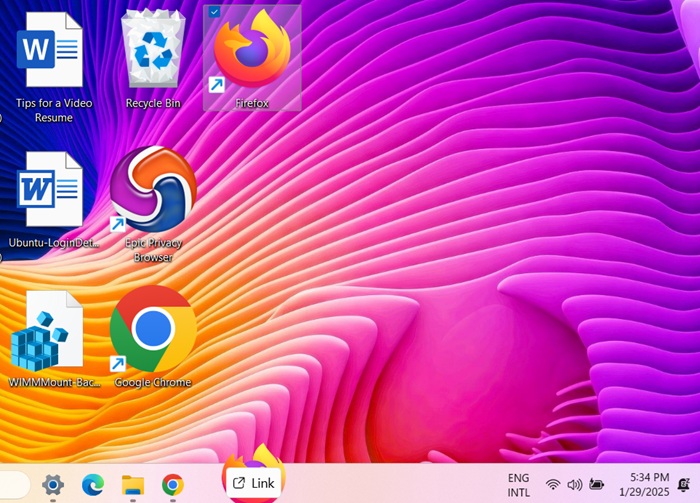
Task: Click the battery status tray icon
Action: pyautogui.click(x=596, y=484)
